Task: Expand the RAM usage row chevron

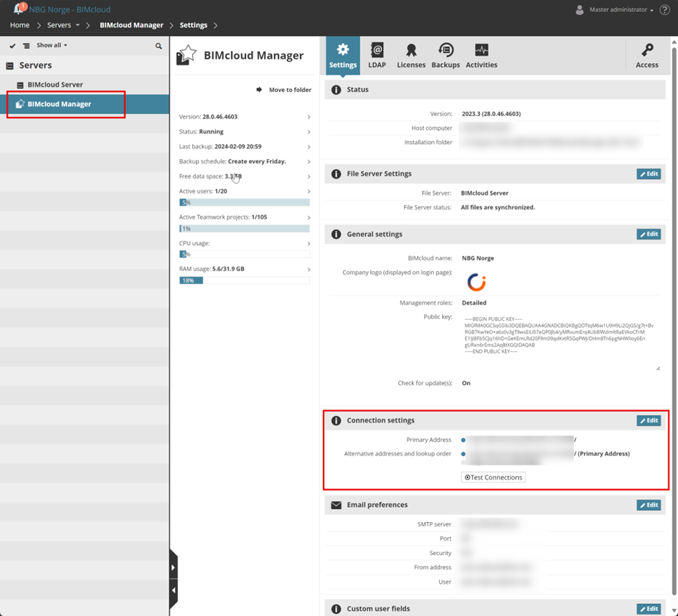Action: [x=309, y=270]
